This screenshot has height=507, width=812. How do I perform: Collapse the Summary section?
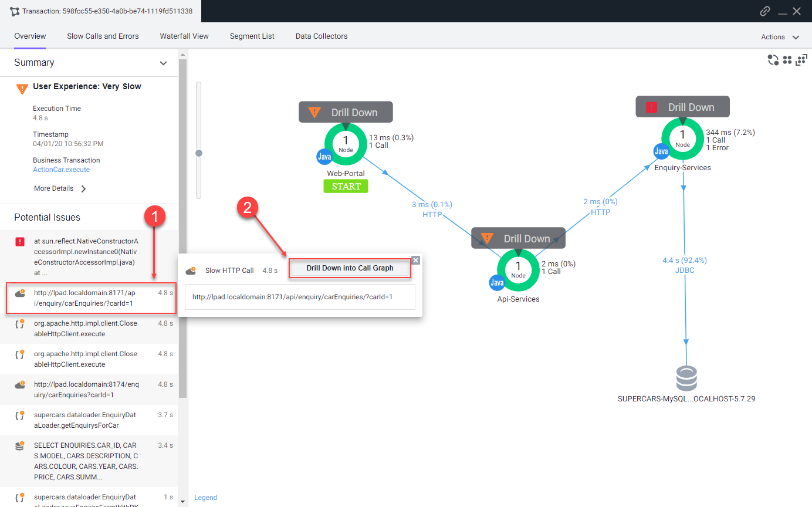tap(163, 63)
